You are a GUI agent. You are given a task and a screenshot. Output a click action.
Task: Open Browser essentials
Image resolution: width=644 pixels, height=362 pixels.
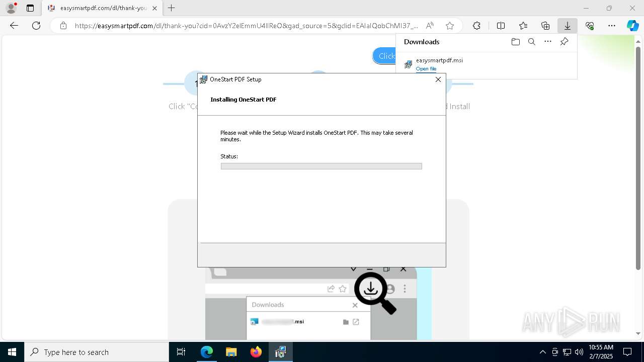click(590, 26)
